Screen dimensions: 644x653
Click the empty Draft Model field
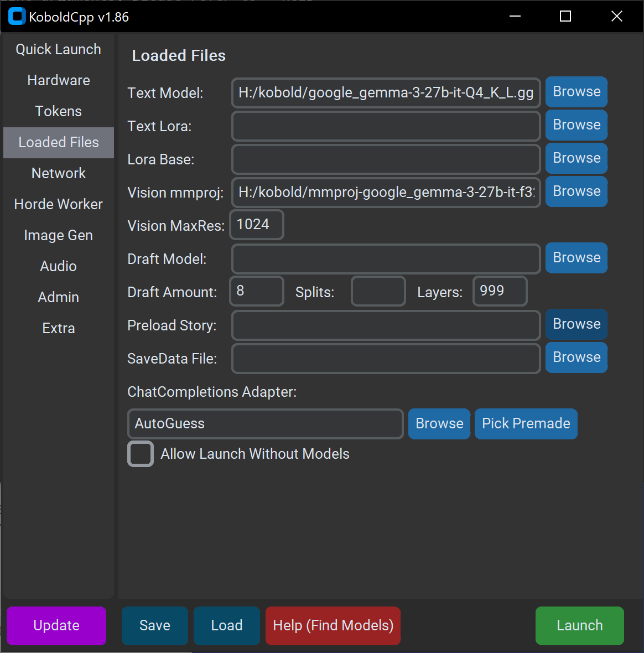[386, 258]
